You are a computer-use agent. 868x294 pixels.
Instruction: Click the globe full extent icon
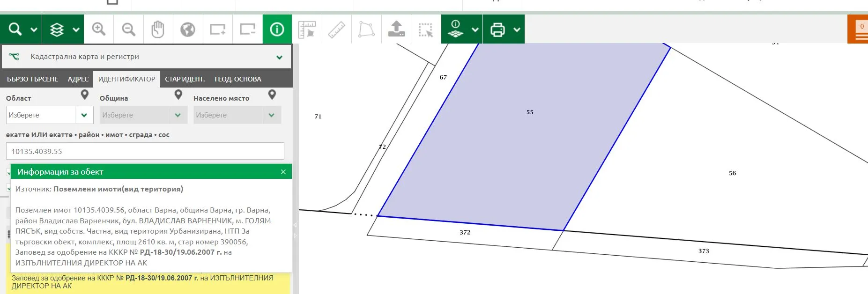(187, 29)
